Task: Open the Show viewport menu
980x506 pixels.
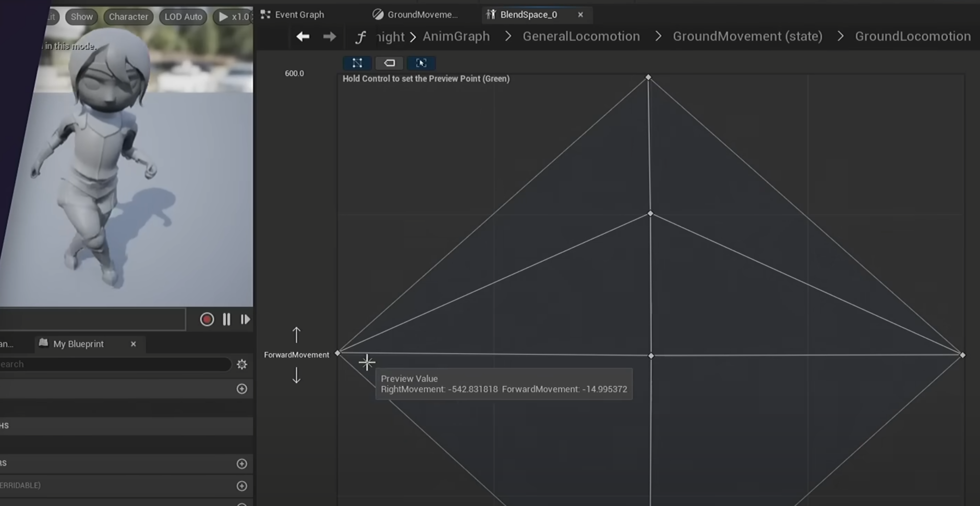Action: [x=82, y=17]
